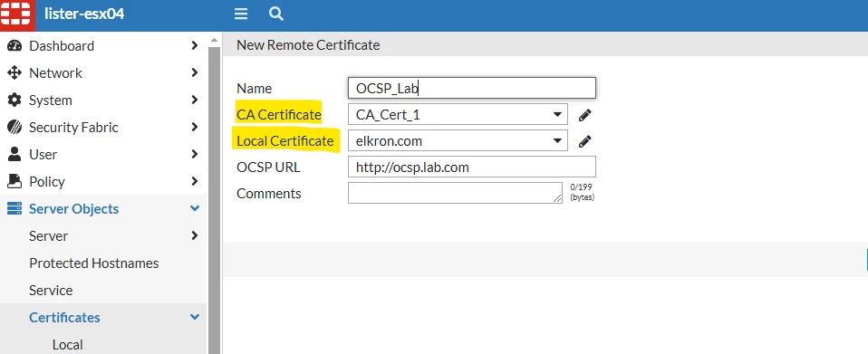
Task: Click the sidebar scroll-up arrow
Action: [214, 40]
